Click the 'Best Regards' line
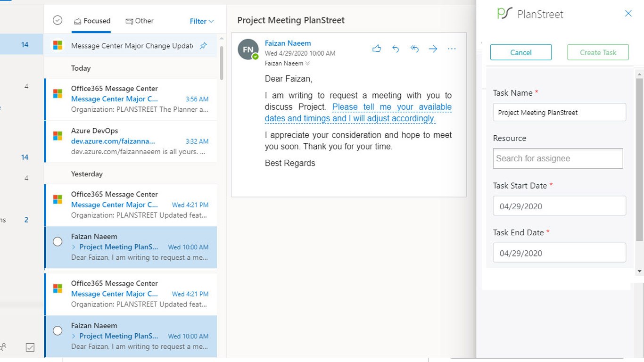 click(290, 163)
